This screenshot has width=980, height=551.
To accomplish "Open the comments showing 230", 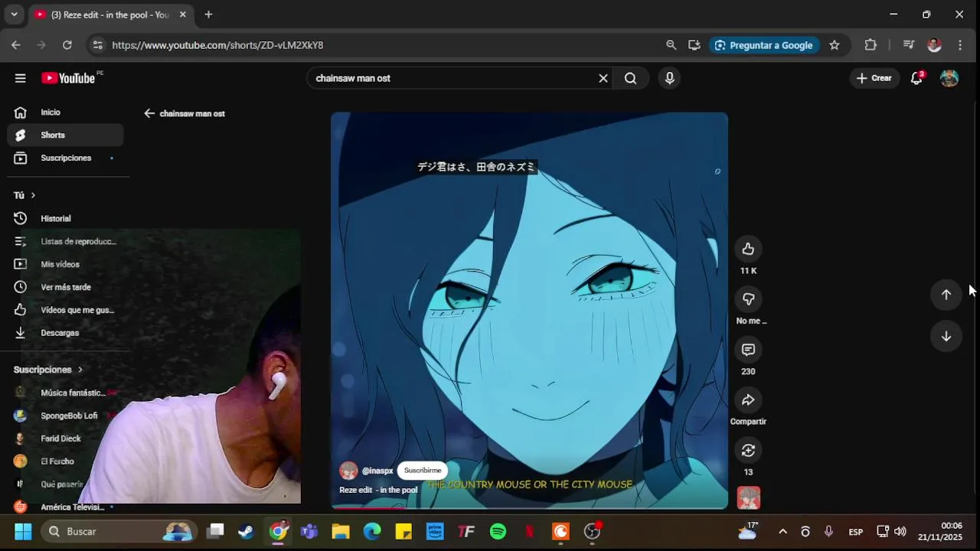I will [748, 350].
